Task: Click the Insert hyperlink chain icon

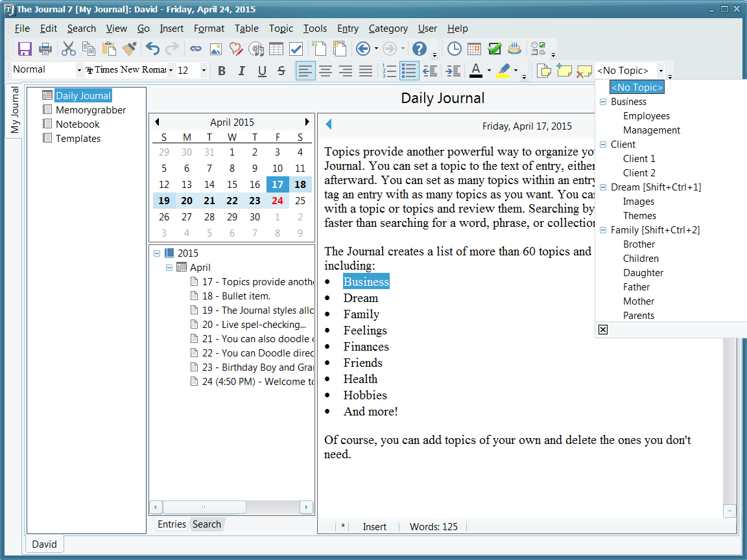Action: pos(195,49)
